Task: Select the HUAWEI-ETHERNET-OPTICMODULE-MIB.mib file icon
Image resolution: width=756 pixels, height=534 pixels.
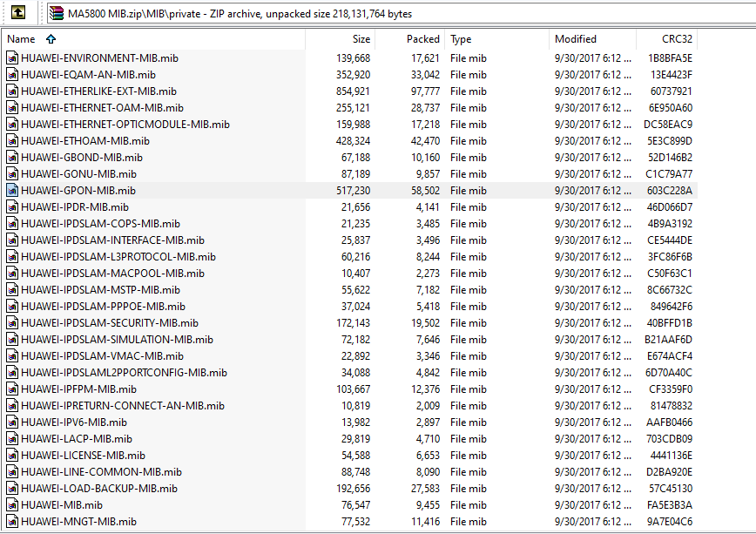Action: pos(12,125)
